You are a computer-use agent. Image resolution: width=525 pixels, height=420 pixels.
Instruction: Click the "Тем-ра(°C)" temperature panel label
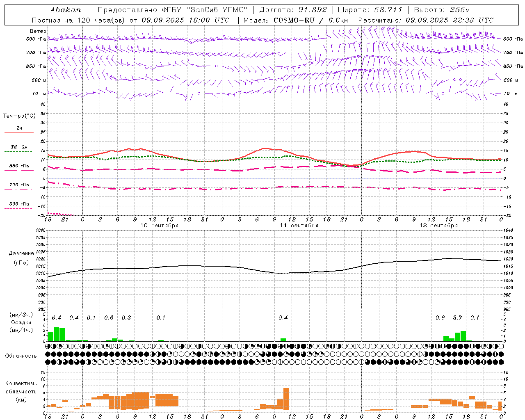coord(19,116)
